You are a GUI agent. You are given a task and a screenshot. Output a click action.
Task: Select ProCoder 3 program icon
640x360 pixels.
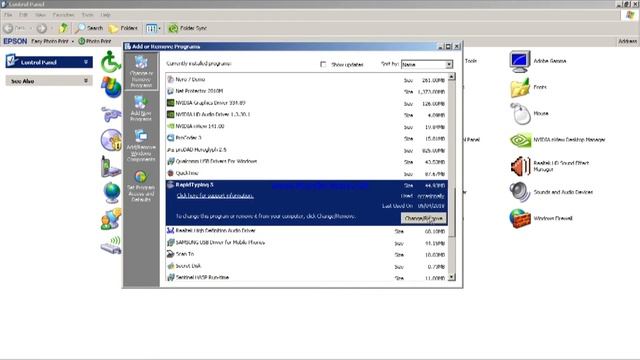click(x=171, y=138)
